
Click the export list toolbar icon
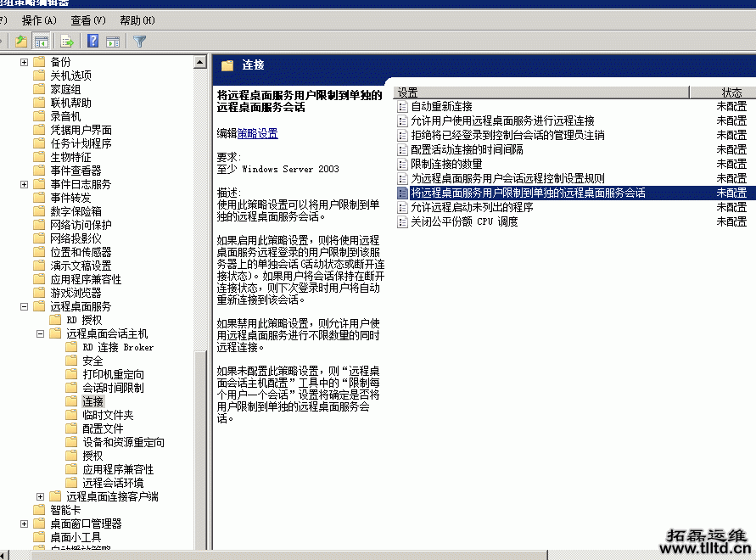point(66,40)
